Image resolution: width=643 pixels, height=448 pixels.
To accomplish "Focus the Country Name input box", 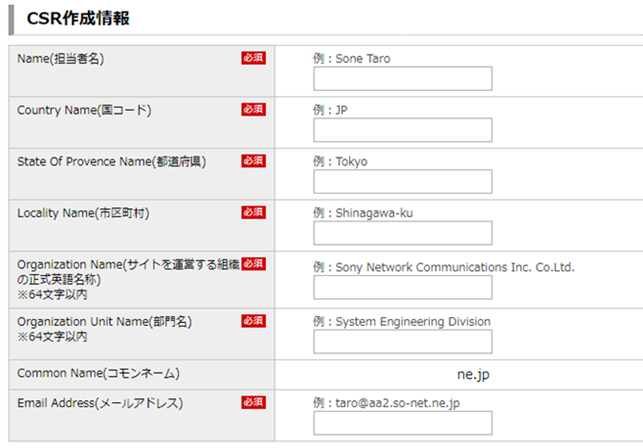I will 402,130.
